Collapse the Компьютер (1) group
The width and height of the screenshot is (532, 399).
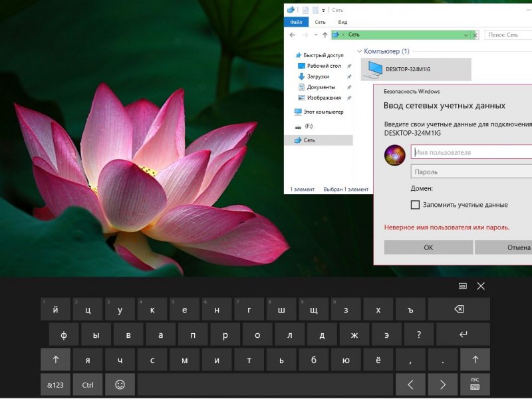coord(360,51)
